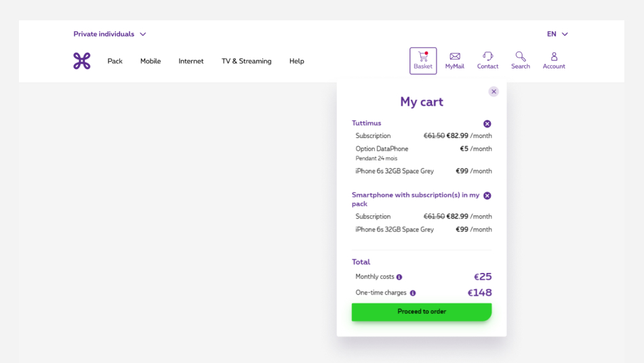Click Help in the navigation
The image size is (644, 363).
(x=297, y=61)
